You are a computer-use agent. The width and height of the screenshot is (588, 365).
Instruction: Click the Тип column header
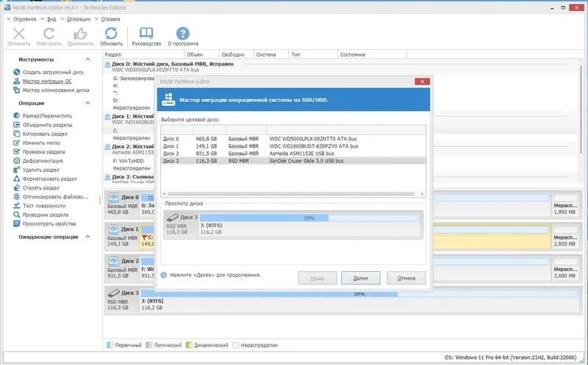(313, 54)
